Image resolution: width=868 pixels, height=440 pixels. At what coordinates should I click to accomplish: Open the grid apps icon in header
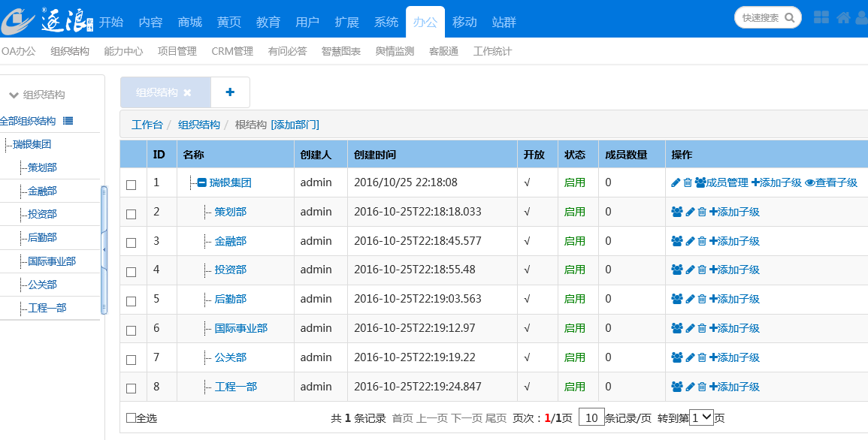821,17
